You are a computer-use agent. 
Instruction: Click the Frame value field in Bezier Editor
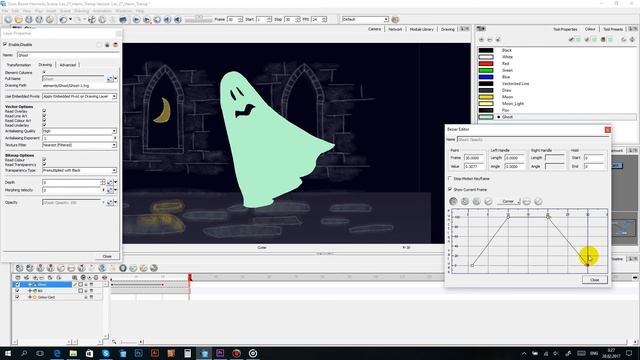[x=474, y=158]
